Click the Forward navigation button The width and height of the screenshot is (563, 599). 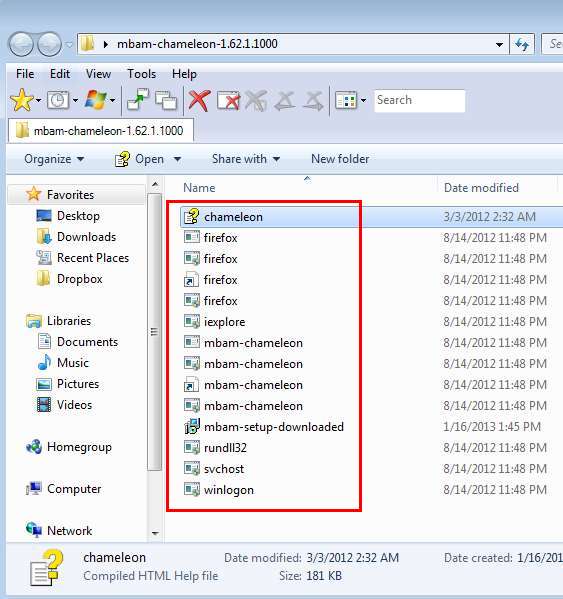[x=50, y=44]
